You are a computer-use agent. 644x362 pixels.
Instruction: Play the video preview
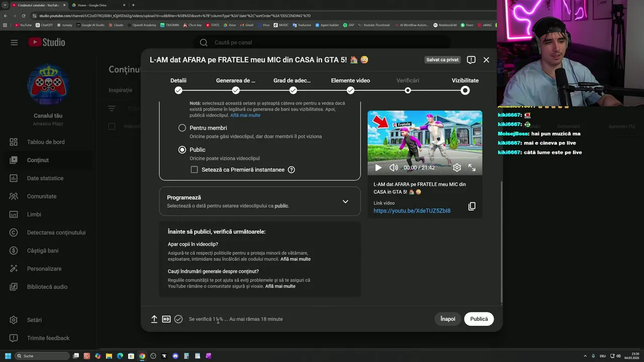pos(378,167)
